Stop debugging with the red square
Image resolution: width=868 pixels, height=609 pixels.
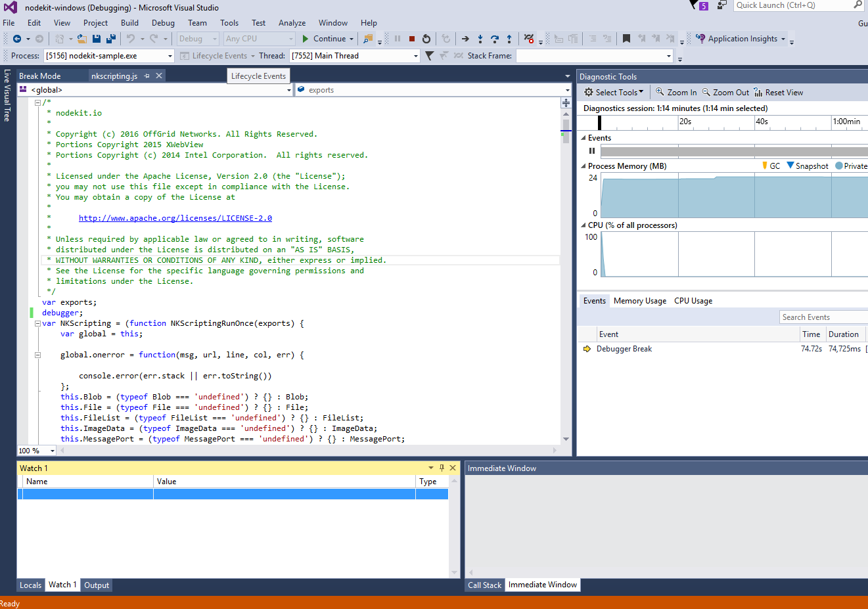click(x=412, y=39)
